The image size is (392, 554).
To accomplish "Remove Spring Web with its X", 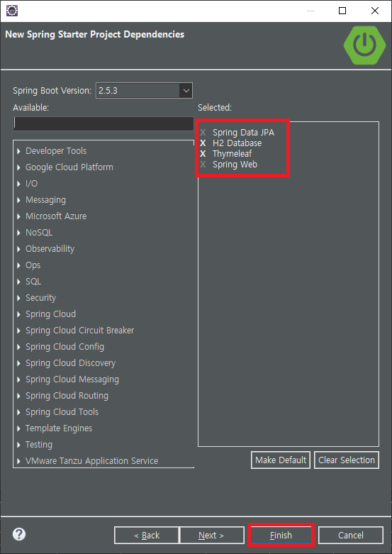I will [203, 165].
